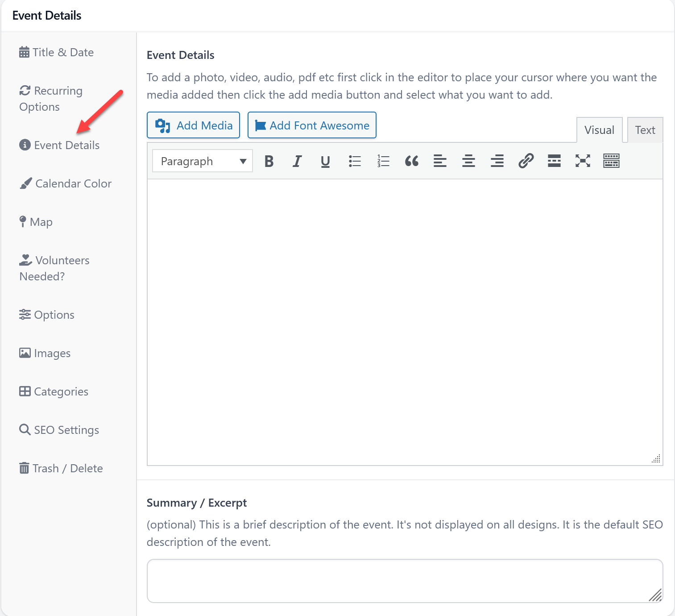Insert Read More tag
Viewport: 675px width, 616px height.
(554, 161)
